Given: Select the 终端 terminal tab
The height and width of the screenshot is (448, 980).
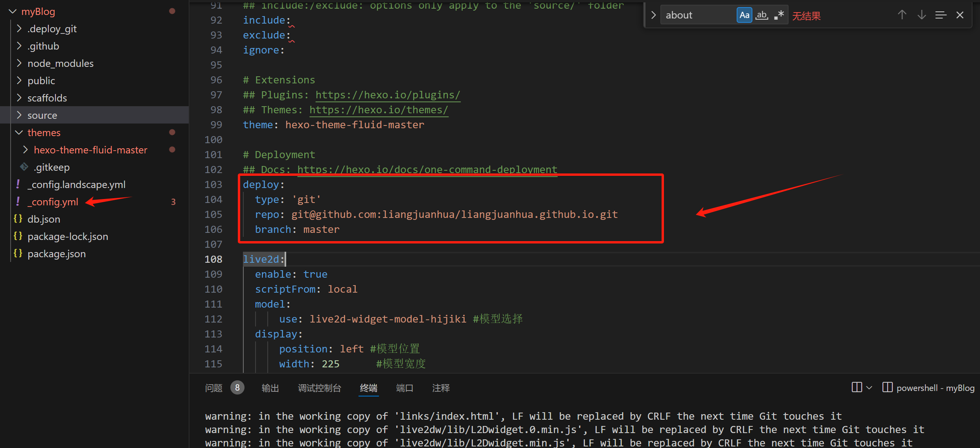Looking at the screenshot, I should 368,388.
